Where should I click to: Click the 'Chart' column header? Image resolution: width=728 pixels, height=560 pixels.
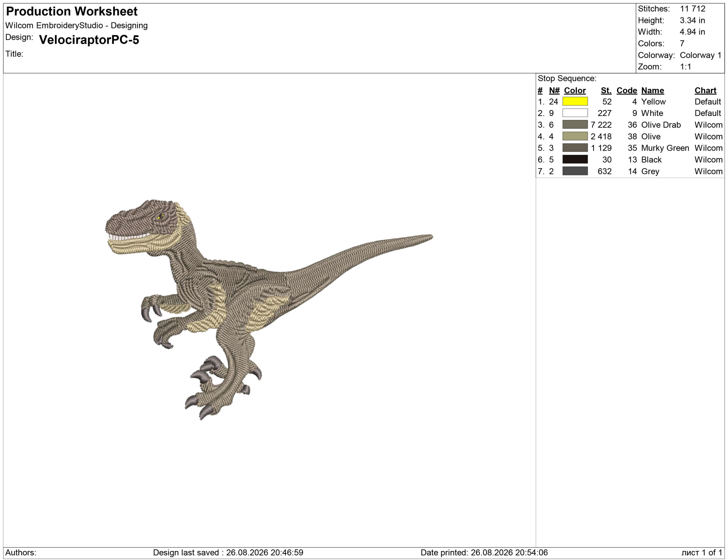point(705,90)
